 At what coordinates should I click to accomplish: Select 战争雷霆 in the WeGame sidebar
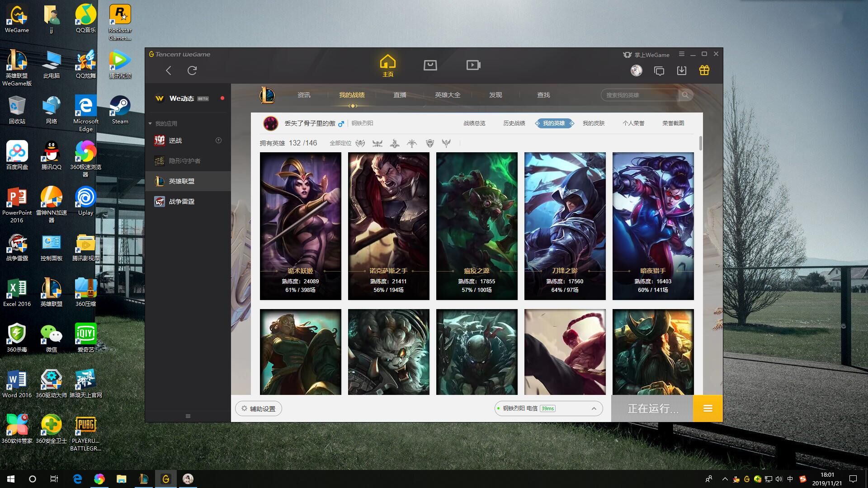click(x=188, y=202)
